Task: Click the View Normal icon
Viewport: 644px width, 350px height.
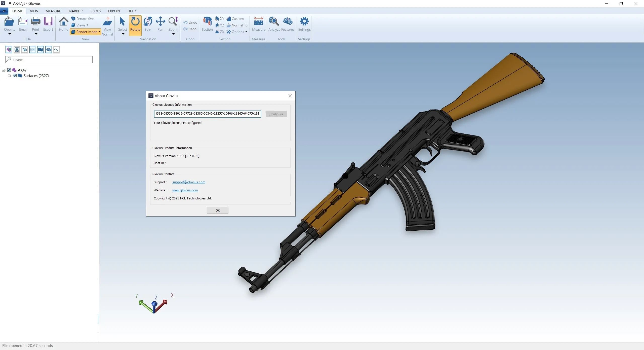Action: pos(107,22)
